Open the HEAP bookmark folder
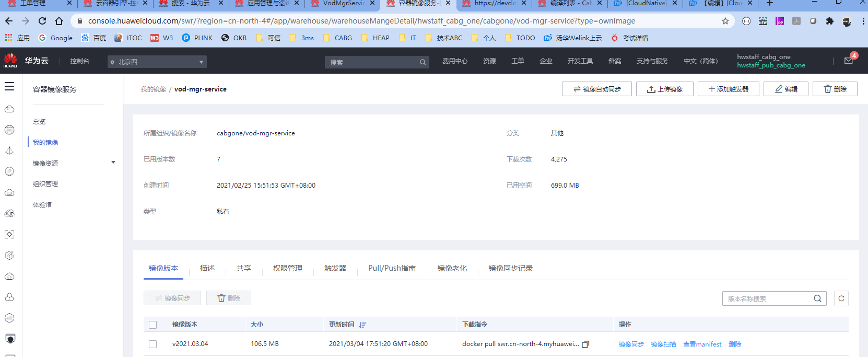The height and width of the screenshot is (357, 868). coord(376,38)
